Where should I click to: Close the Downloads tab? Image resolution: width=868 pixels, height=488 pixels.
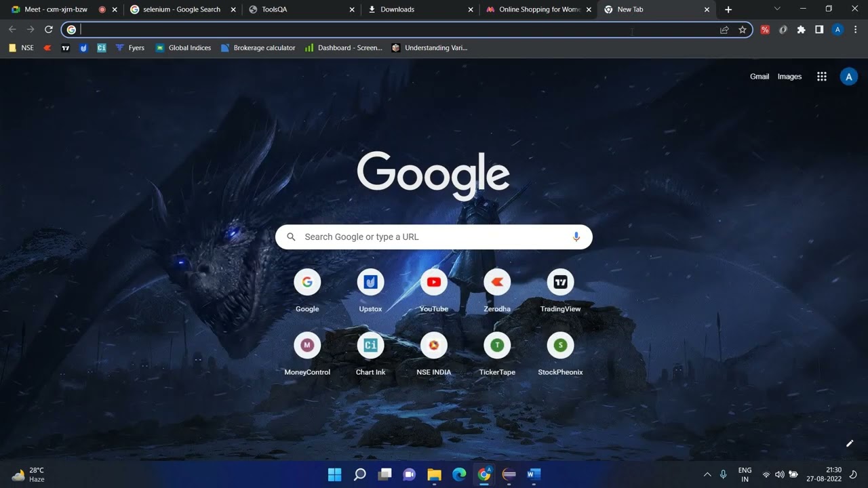coord(471,9)
